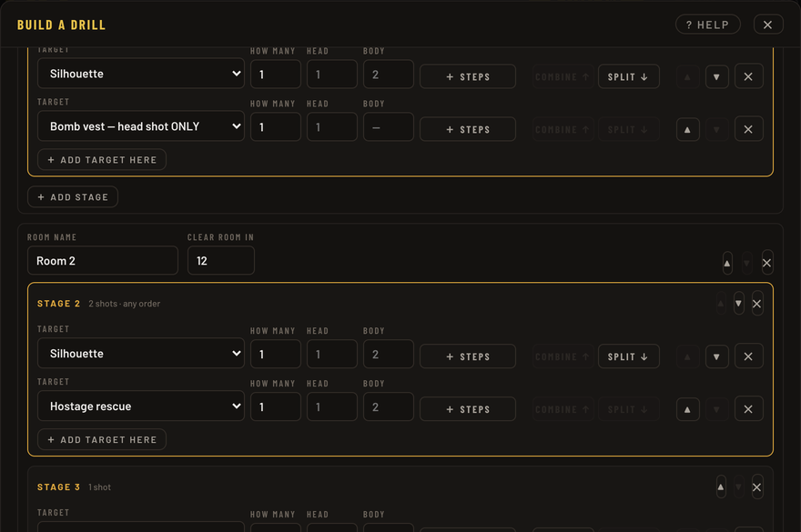
Task: Add a new stage
Action: (x=73, y=197)
